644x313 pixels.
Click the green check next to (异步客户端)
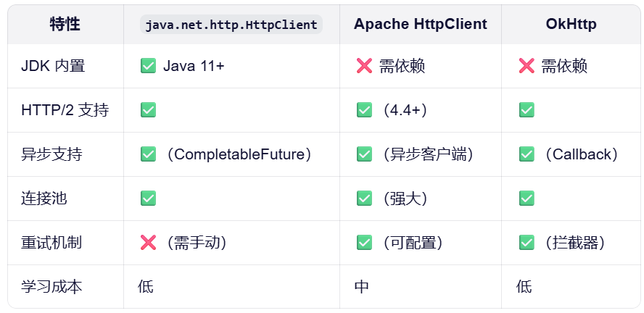pyautogui.click(x=364, y=154)
